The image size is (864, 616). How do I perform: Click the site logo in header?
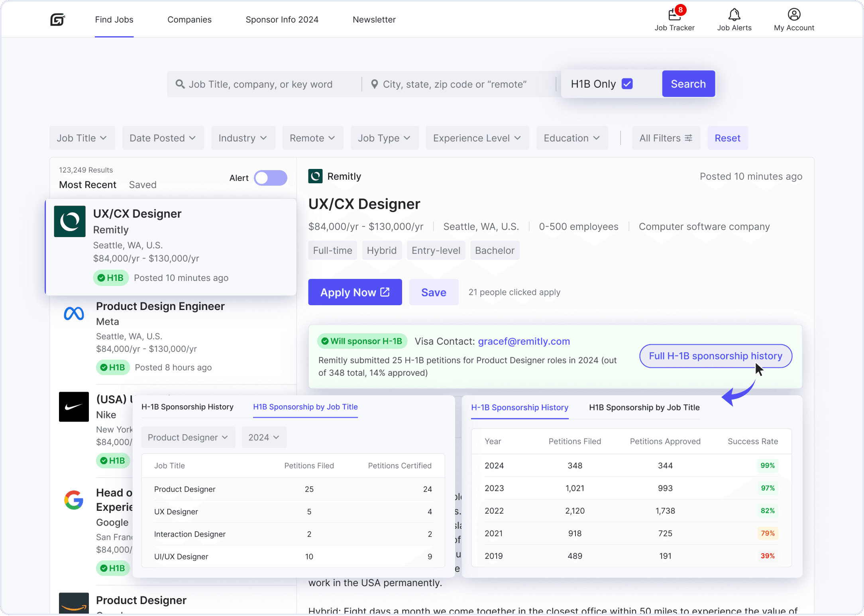click(58, 20)
